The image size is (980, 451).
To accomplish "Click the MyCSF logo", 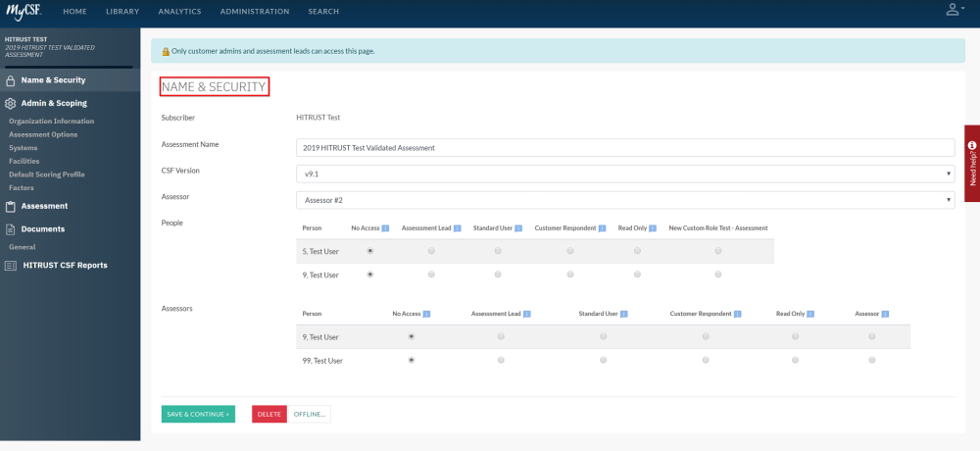I will pos(24,11).
